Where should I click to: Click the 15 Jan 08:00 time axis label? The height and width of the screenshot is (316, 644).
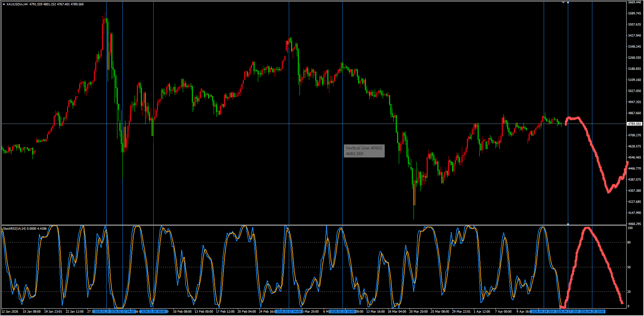click(x=32, y=312)
